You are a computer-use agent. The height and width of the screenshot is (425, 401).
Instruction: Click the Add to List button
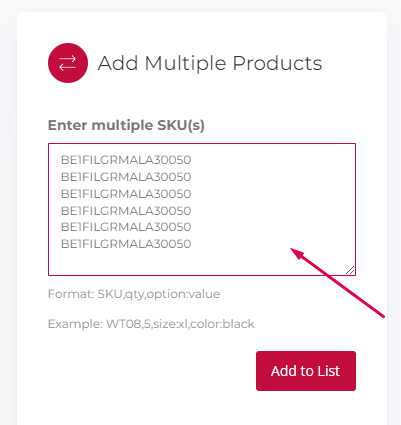click(x=306, y=371)
